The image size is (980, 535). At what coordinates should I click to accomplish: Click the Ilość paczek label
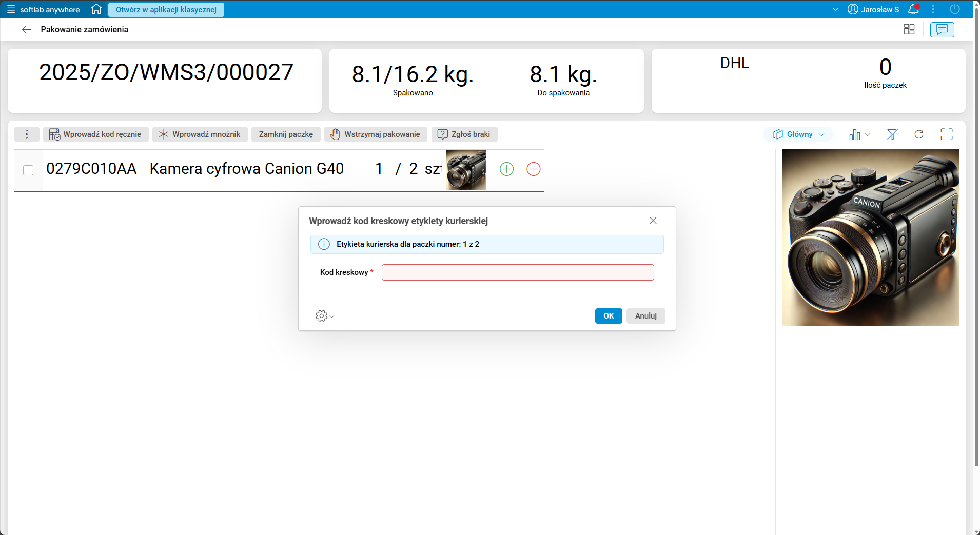pos(885,85)
